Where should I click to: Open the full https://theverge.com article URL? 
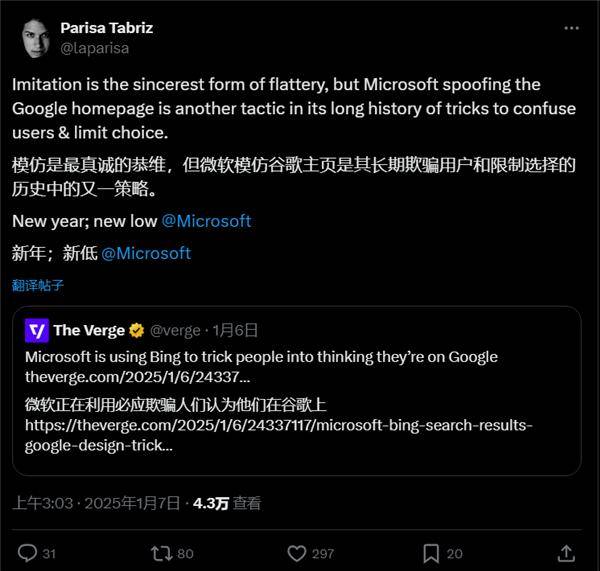pyautogui.click(x=279, y=435)
